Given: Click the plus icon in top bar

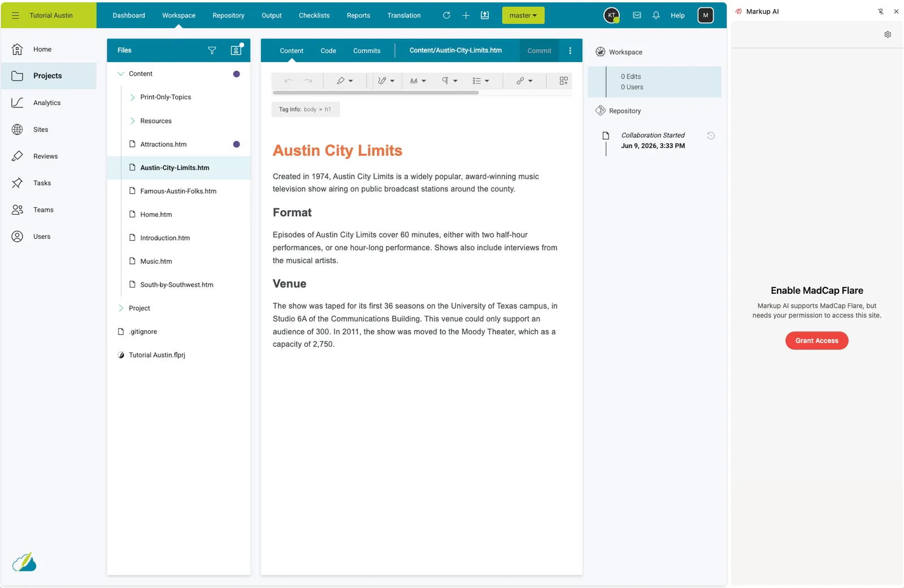Looking at the screenshot, I should [466, 15].
